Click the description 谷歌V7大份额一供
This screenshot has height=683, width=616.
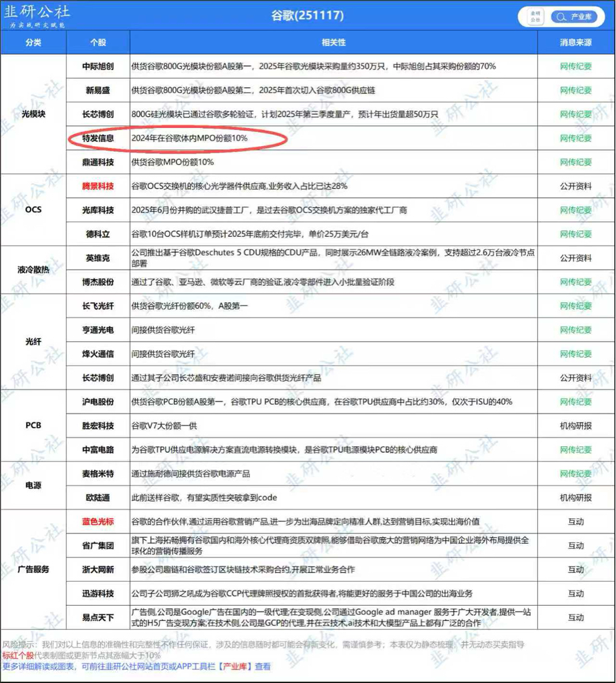pos(164,426)
